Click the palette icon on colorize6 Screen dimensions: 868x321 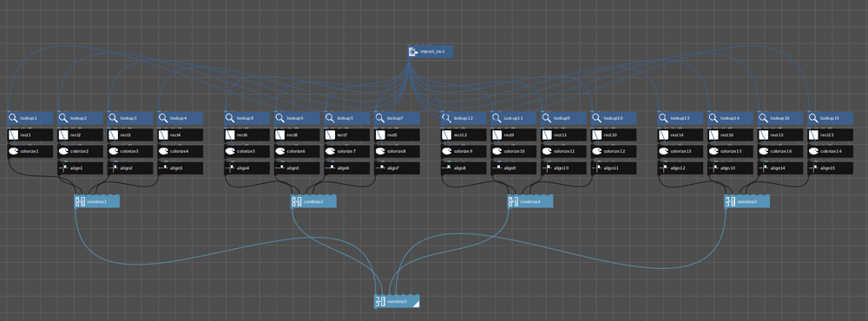click(x=280, y=151)
